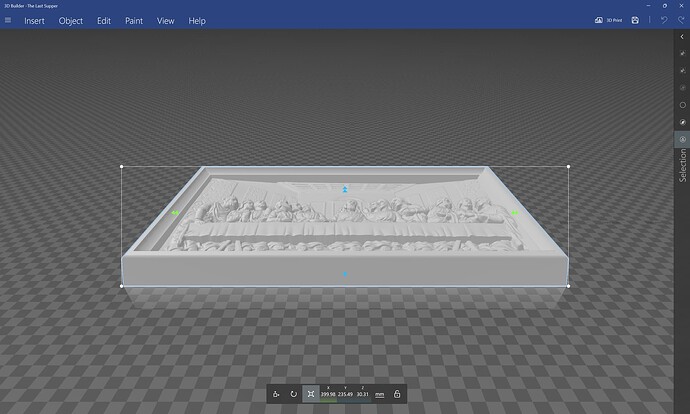690x414 pixels.
Task: Click the vertical Selection panel label
Action: [683, 165]
